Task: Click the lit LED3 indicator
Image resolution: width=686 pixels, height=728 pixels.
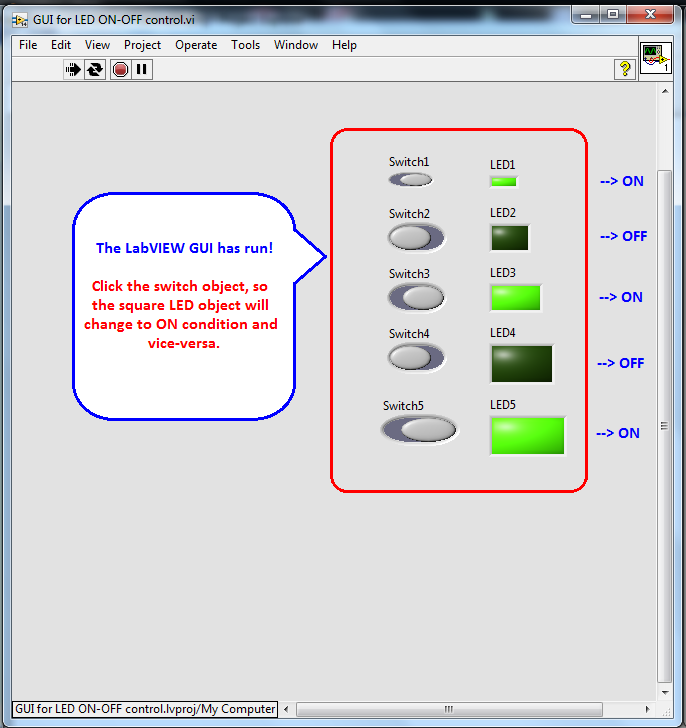Action: click(516, 298)
